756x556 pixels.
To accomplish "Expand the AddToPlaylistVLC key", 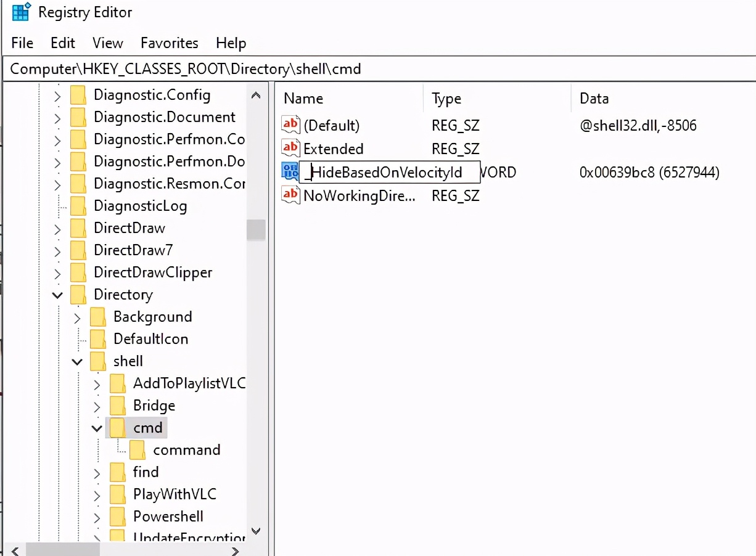I will (97, 383).
